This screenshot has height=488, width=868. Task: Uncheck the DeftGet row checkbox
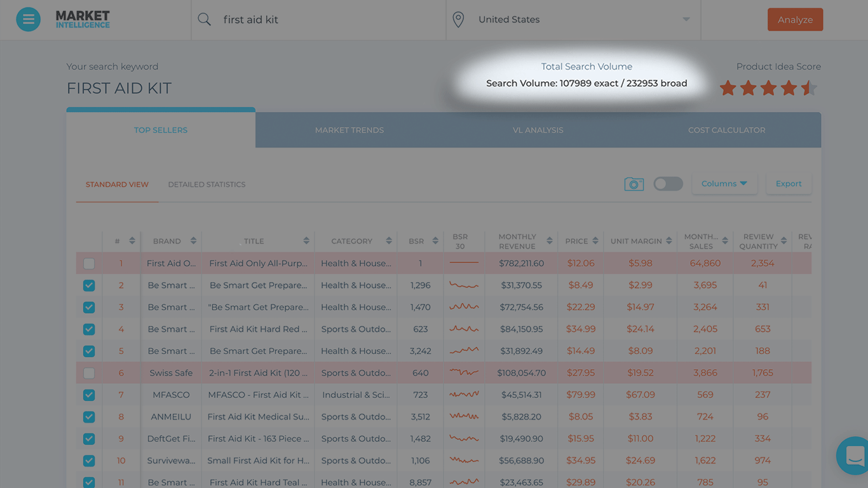(89, 439)
